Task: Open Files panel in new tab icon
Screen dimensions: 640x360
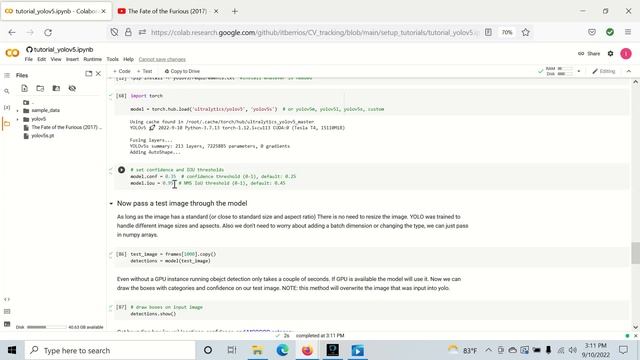Action: pos(89,74)
